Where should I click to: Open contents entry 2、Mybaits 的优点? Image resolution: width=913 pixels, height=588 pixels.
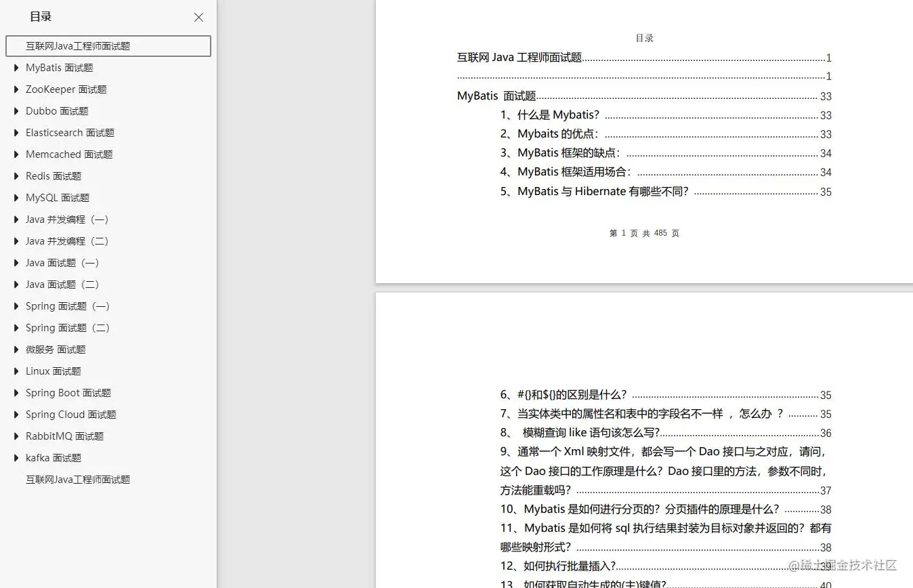pos(666,134)
